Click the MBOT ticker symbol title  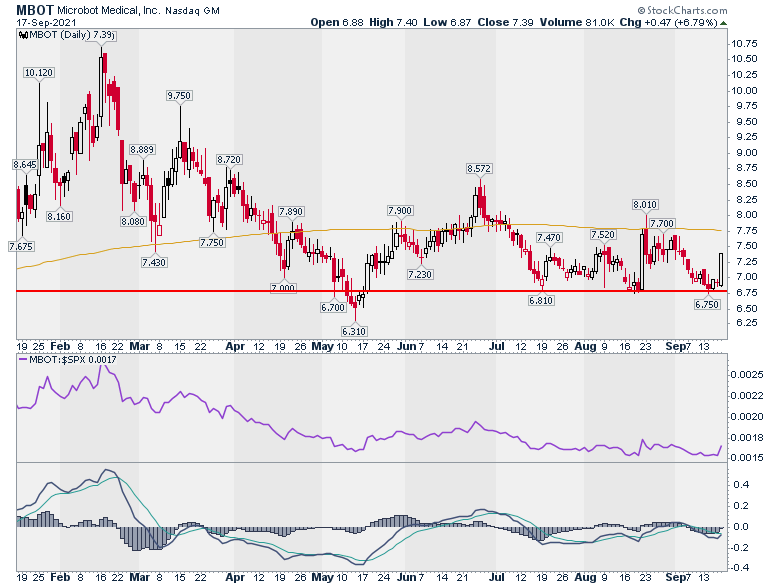click(x=35, y=10)
